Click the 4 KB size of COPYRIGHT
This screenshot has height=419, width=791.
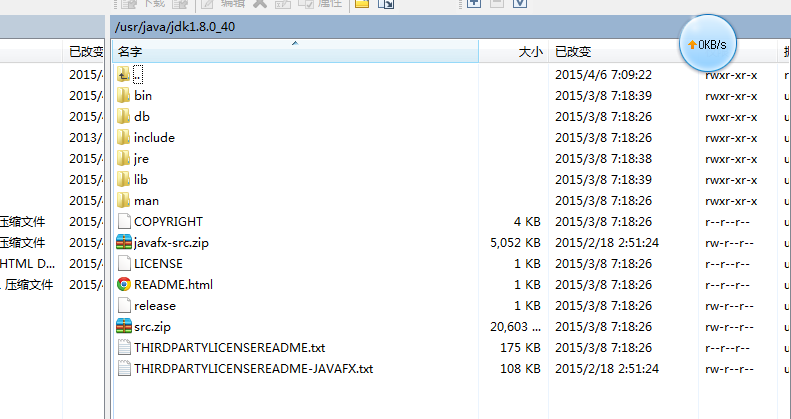click(527, 222)
